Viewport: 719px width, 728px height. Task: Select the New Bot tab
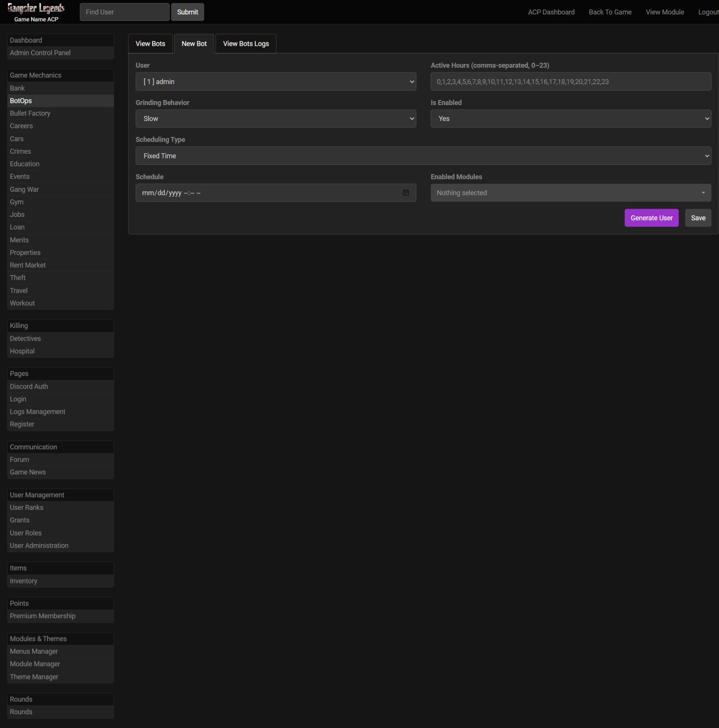(x=194, y=44)
